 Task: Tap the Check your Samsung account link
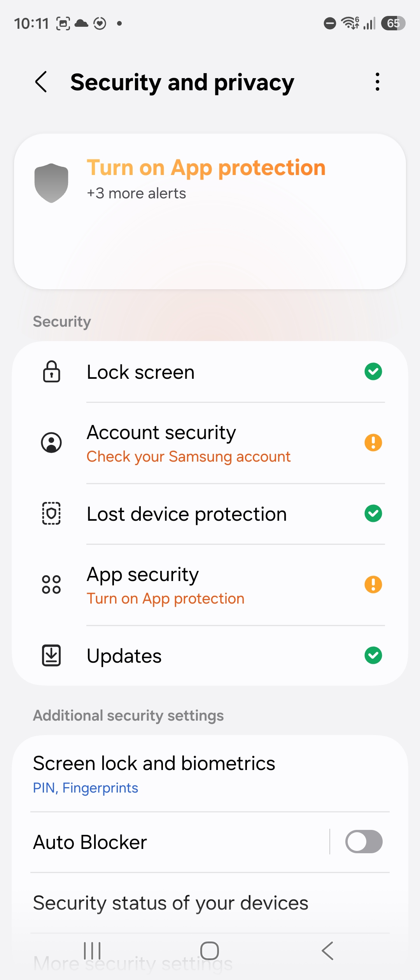click(x=189, y=457)
